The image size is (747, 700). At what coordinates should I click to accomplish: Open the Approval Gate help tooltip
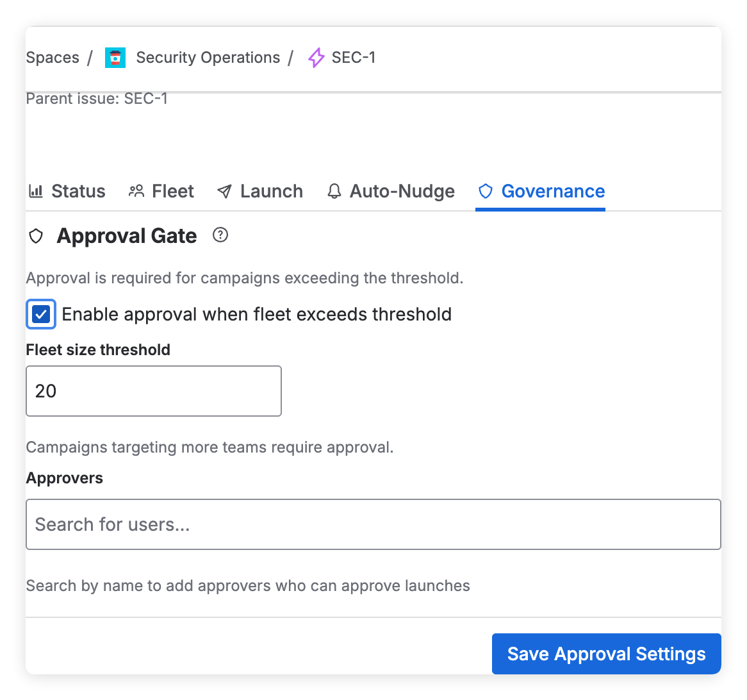(x=220, y=235)
